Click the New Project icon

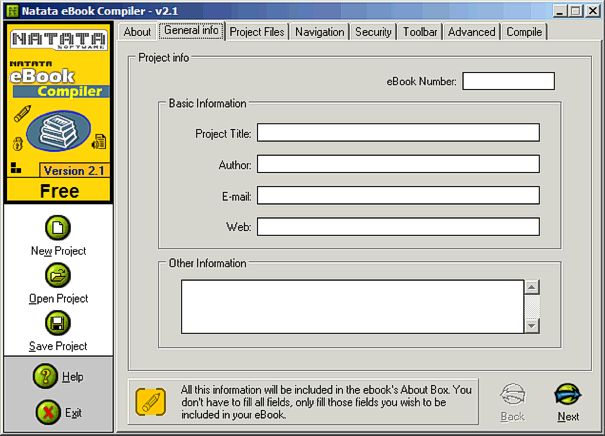pos(58,228)
